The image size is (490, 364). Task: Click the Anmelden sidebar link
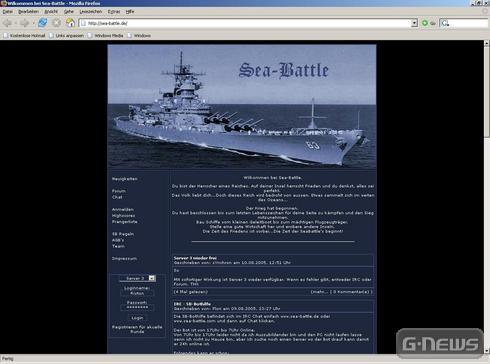coord(123,209)
